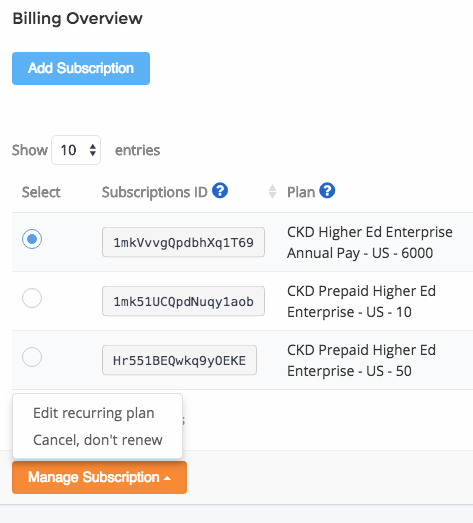Open the Subscriptions ID help icon
Image resolution: width=473 pixels, height=523 pixels.
[220, 191]
